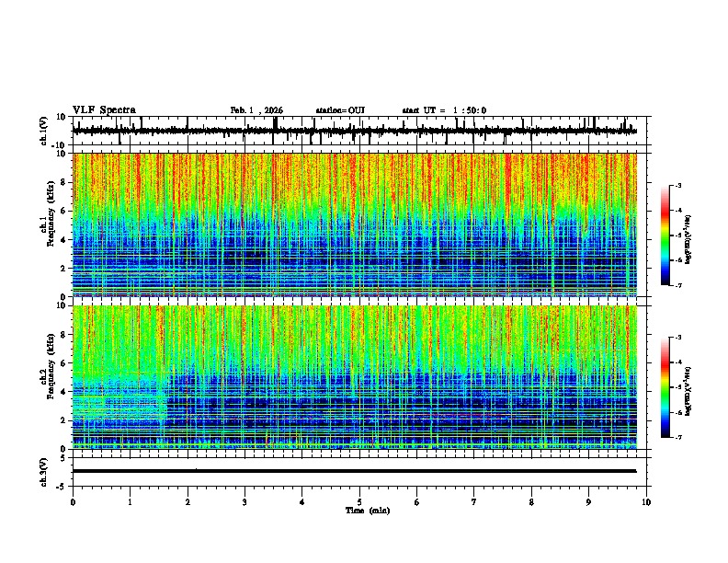The image size is (728, 563).
Task: Click the time axis tick label 1
Action: (x=130, y=502)
